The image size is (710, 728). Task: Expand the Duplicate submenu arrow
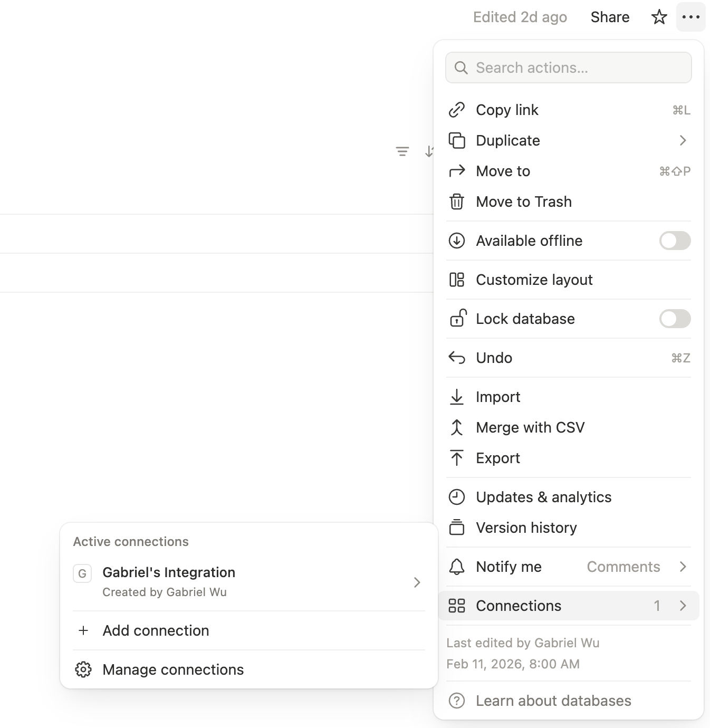tap(683, 140)
